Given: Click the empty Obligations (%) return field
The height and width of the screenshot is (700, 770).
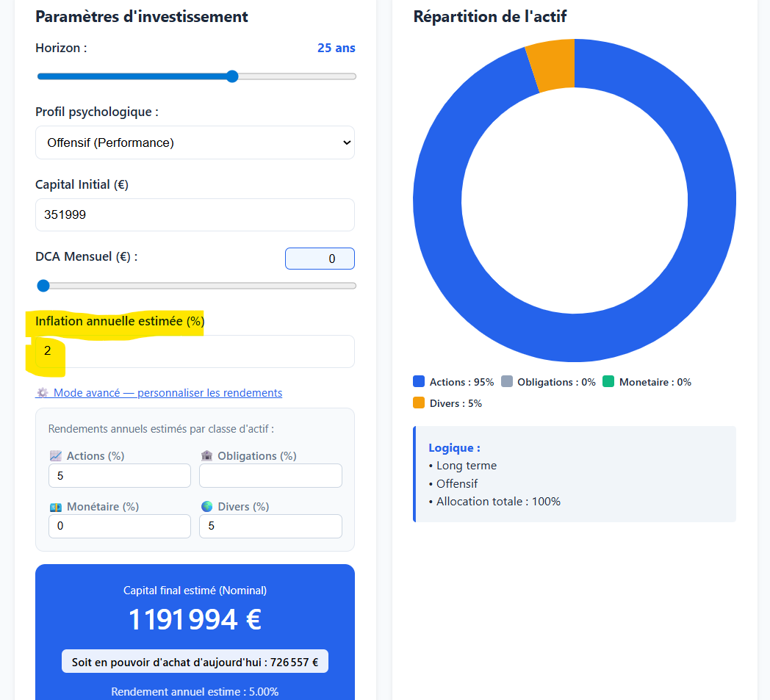Looking at the screenshot, I should point(270,476).
